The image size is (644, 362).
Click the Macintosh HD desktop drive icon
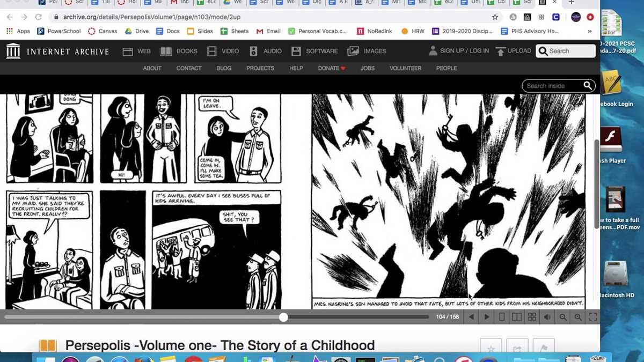(x=615, y=280)
